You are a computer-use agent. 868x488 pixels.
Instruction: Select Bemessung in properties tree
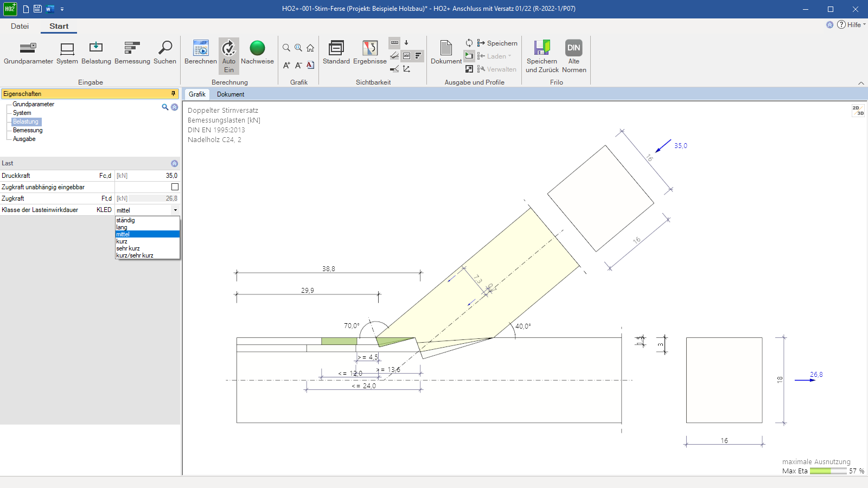(28, 130)
